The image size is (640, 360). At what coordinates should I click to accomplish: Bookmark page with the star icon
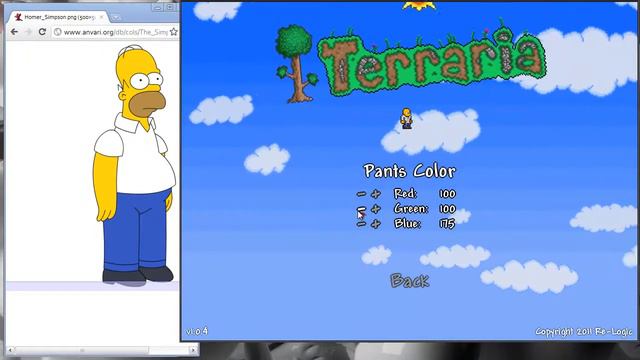[x=173, y=32]
